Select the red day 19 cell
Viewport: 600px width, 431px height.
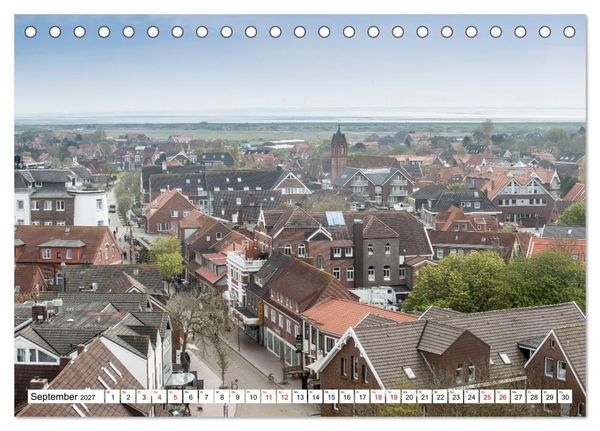[393, 397]
